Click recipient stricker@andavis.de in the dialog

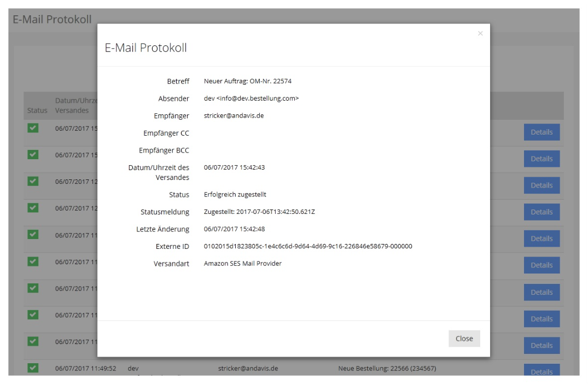(234, 116)
